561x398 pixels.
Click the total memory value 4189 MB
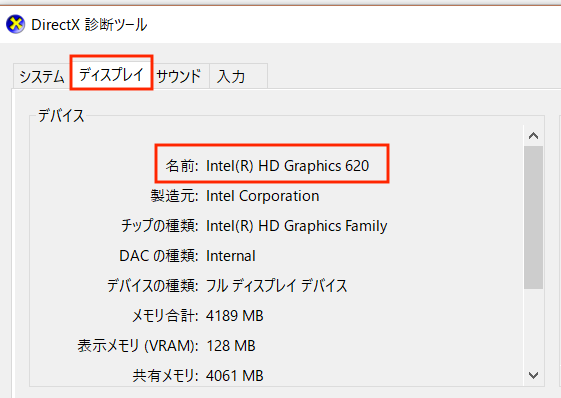pyautogui.click(x=235, y=316)
